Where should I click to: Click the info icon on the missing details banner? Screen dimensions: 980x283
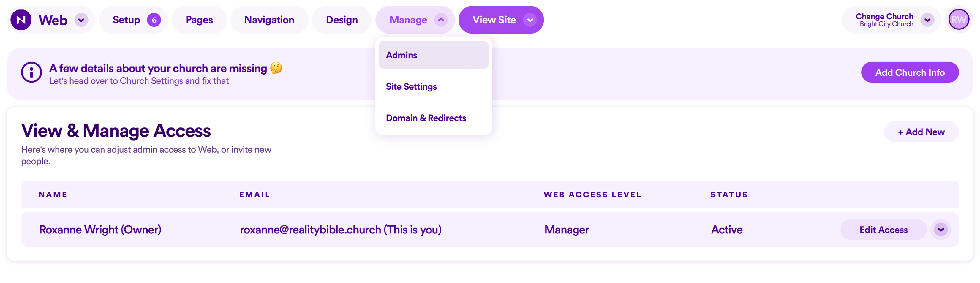pos(32,73)
